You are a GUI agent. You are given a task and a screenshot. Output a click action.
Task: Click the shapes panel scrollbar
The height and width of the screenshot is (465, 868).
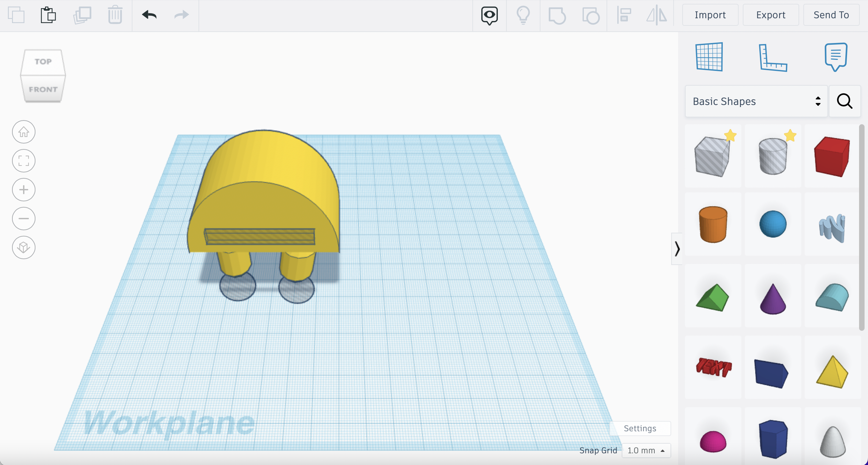862,227
